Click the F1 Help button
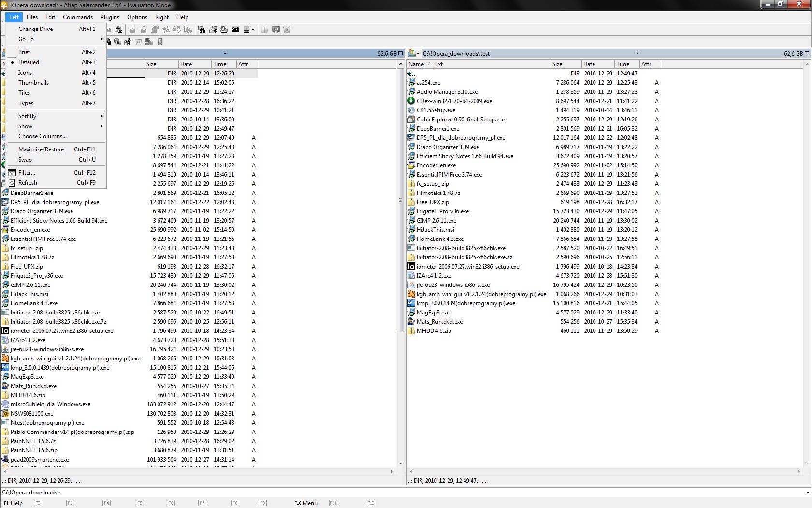The image size is (812, 508). (x=13, y=503)
